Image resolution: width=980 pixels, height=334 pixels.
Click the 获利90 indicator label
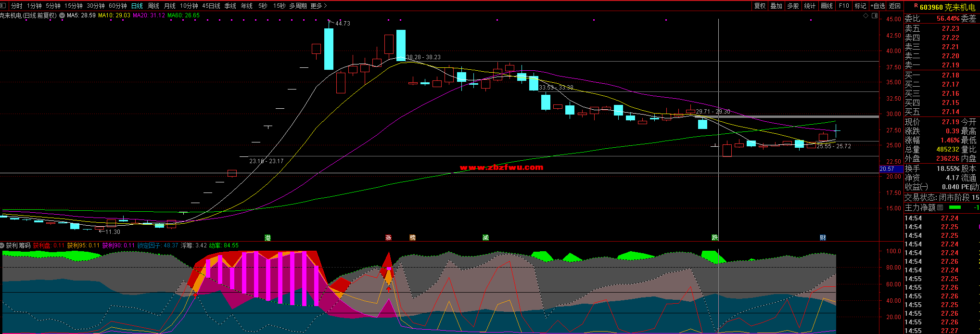(x=118, y=245)
